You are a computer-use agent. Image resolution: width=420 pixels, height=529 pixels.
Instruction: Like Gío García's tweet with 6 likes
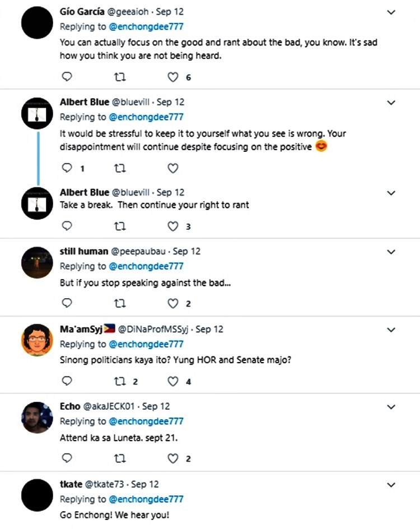pyautogui.click(x=173, y=77)
